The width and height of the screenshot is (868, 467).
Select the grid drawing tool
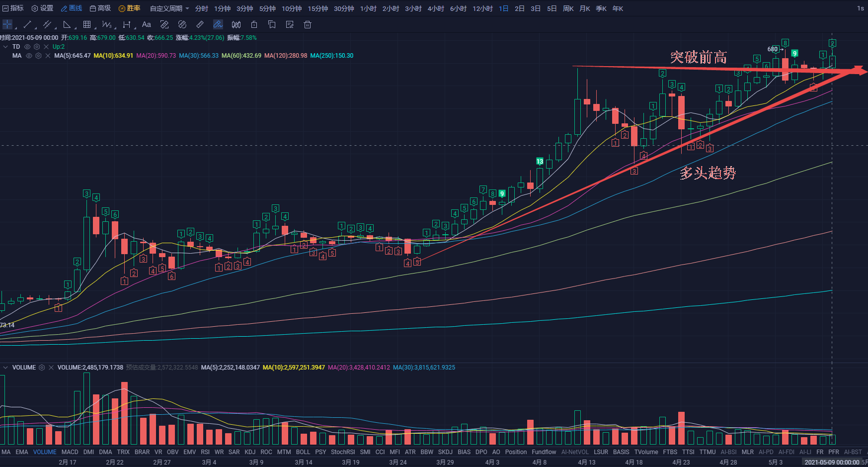(x=87, y=24)
